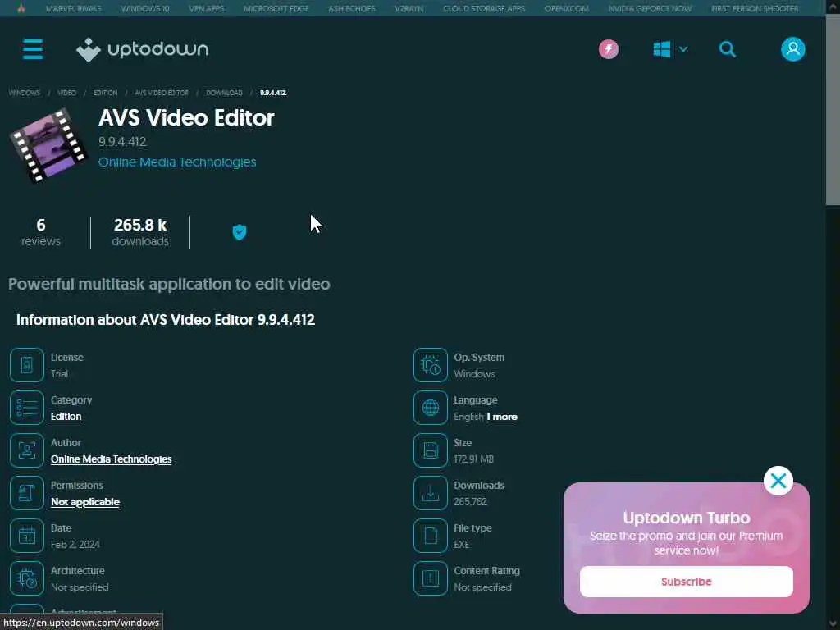Open the hamburger menu
Screen dimensions: 840x630
click(33, 49)
